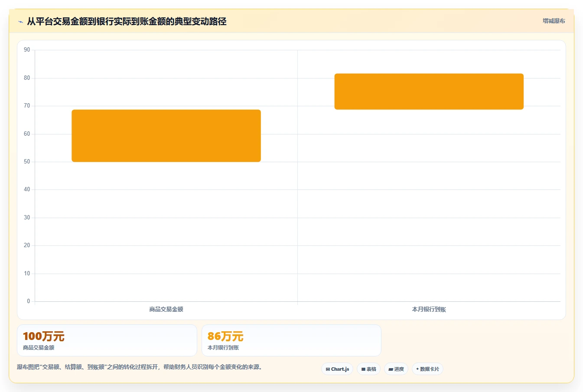The width and height of the screenshot is (583, 392).
Task: Open the 86万元 本月银行到账 data card
Action: [291, 340]
